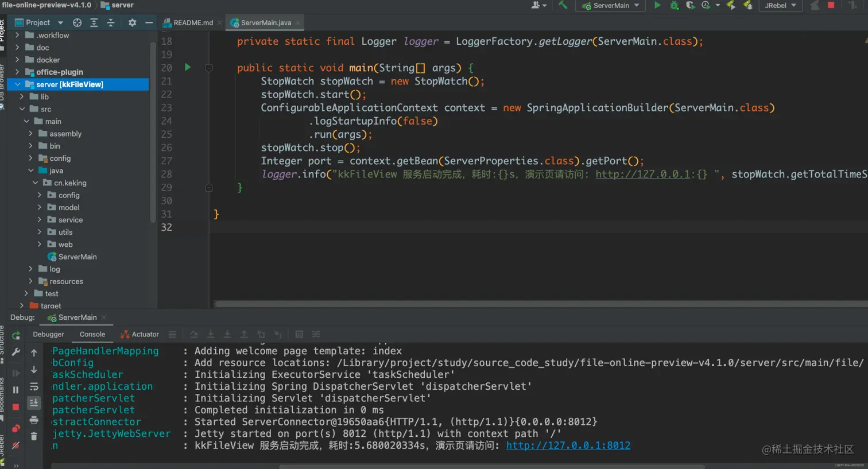Screen dimensions: 868x469
Task: Open the ServerMain run configuration dropdown
Action: pos(611,5)
